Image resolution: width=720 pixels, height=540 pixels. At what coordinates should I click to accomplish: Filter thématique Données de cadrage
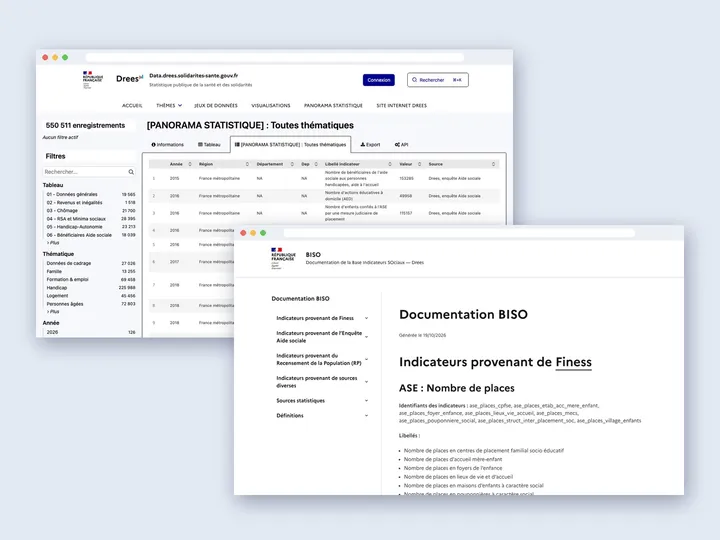tap(90, 264)
